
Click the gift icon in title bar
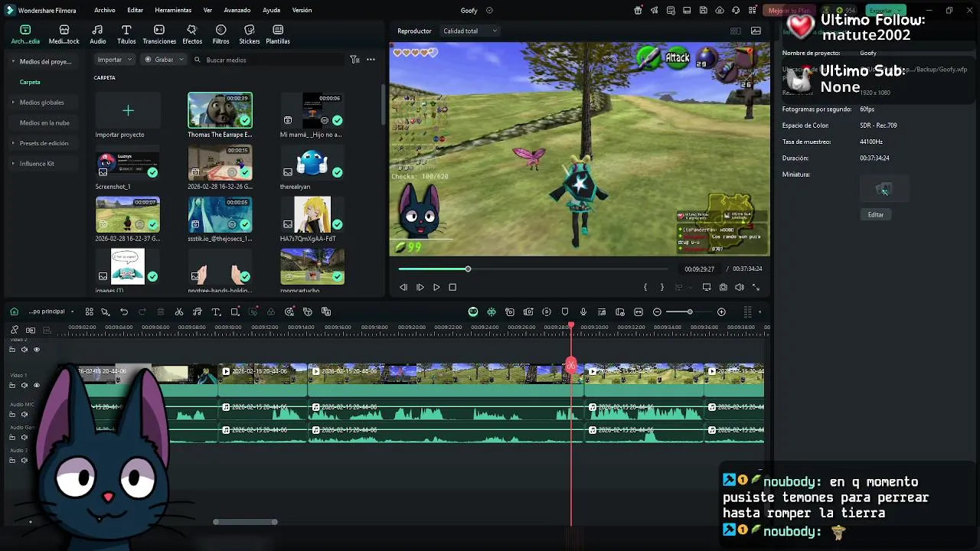point(639,11)
